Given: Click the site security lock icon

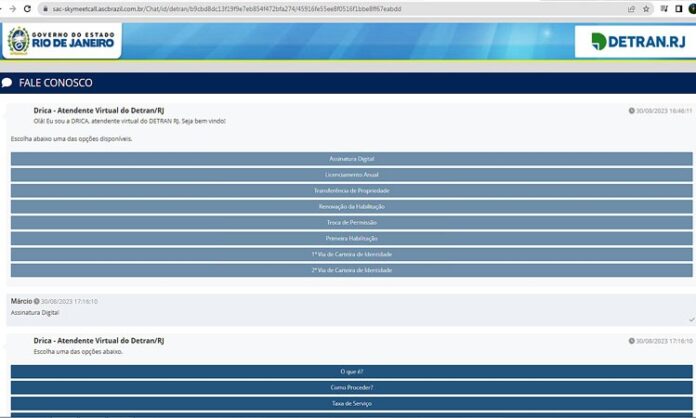Looking at the screenshot, I should point(43,8).
